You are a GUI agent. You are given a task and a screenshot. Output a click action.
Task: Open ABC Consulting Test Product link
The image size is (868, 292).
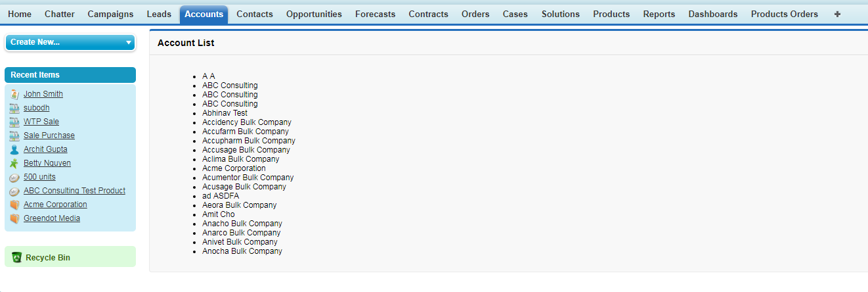74,191
